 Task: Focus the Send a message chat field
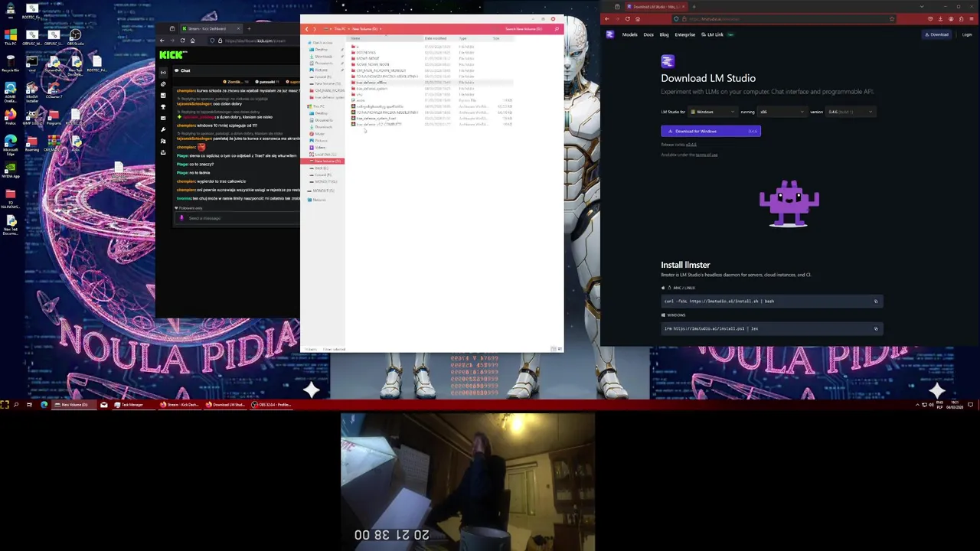(x=237, y=218)
